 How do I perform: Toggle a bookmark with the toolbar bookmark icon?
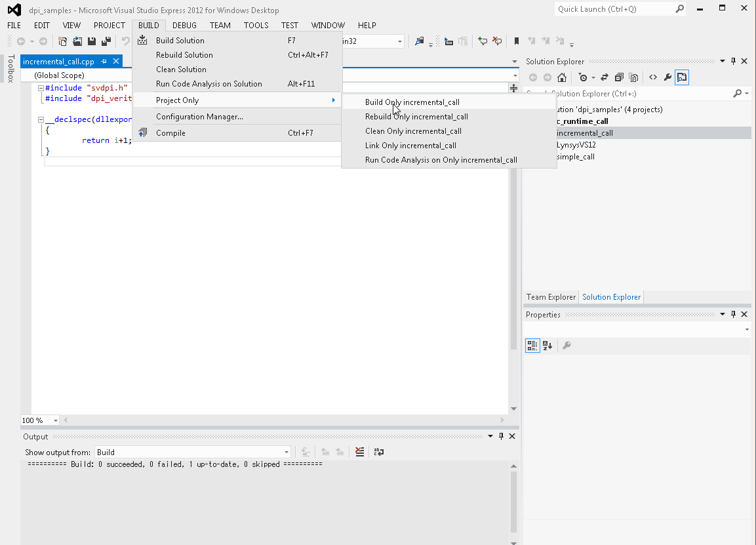(517, 41)
